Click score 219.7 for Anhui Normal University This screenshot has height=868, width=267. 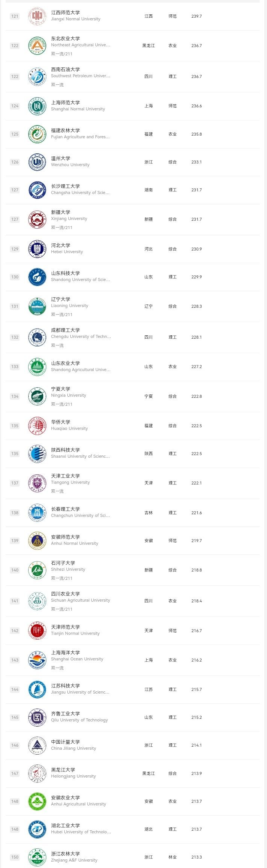pos(196,541)
